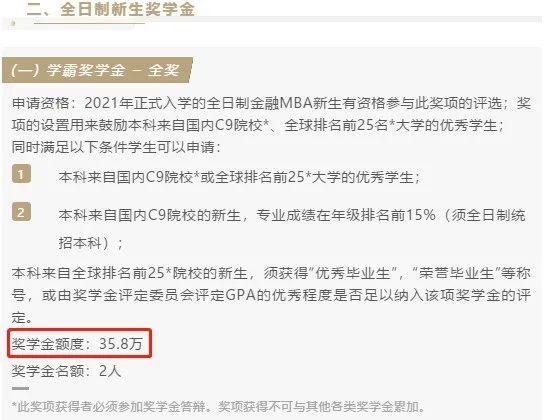Image resolution: width=545 pixels, height=420 pixels.
Task: Click the word MBA in first paragraph
Action: click(x=295, y=103)
